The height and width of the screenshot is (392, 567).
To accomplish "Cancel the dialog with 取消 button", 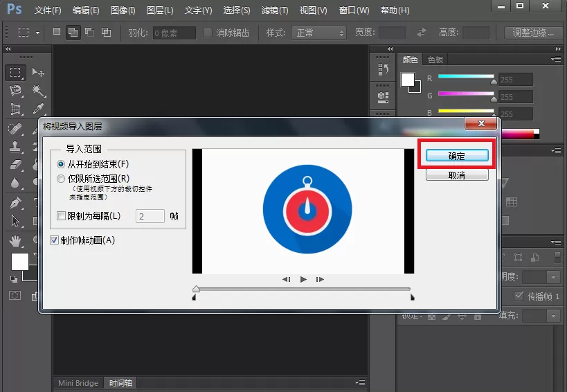I will click(457, 175).
